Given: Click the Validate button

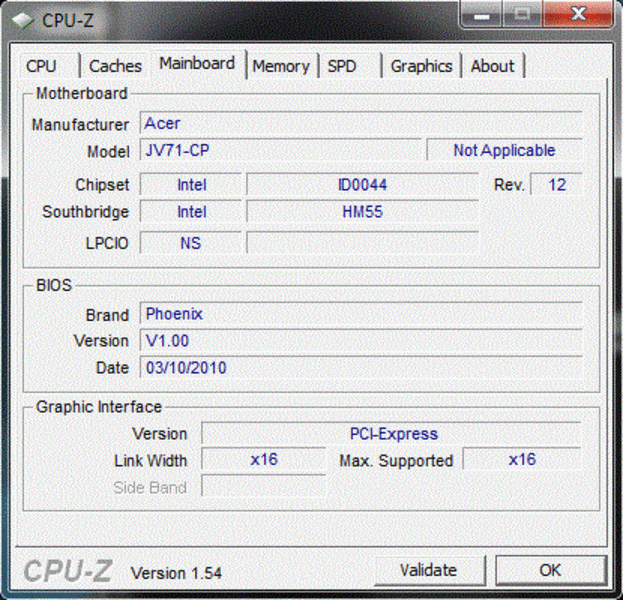Looking at the screenshot, I should point(430,571).
